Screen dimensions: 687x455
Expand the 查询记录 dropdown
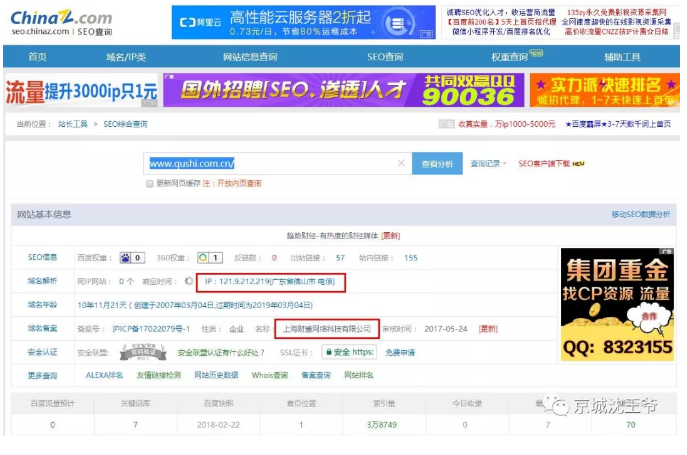[x=488, y=164]
